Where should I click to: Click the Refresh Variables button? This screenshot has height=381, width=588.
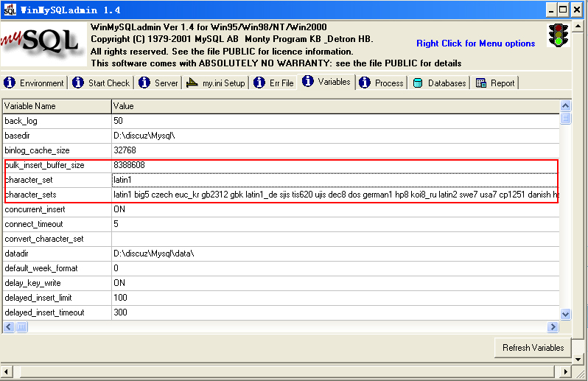point(533,348)
